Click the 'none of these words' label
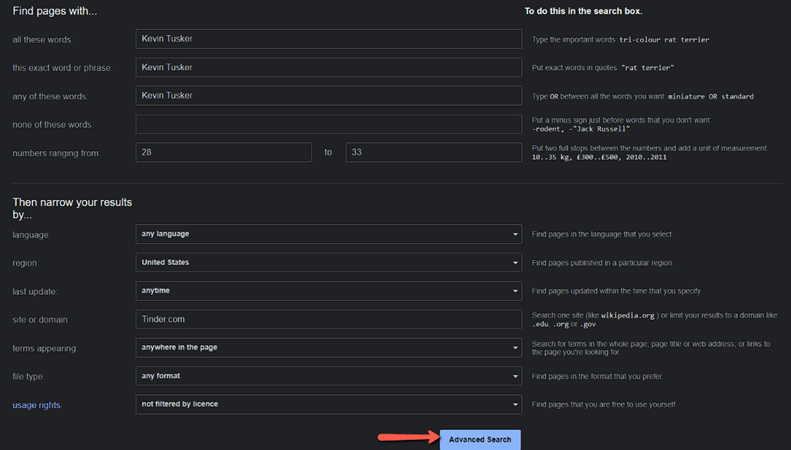Image resolution: width=791 pixels, height=450 pixels. 52,125
